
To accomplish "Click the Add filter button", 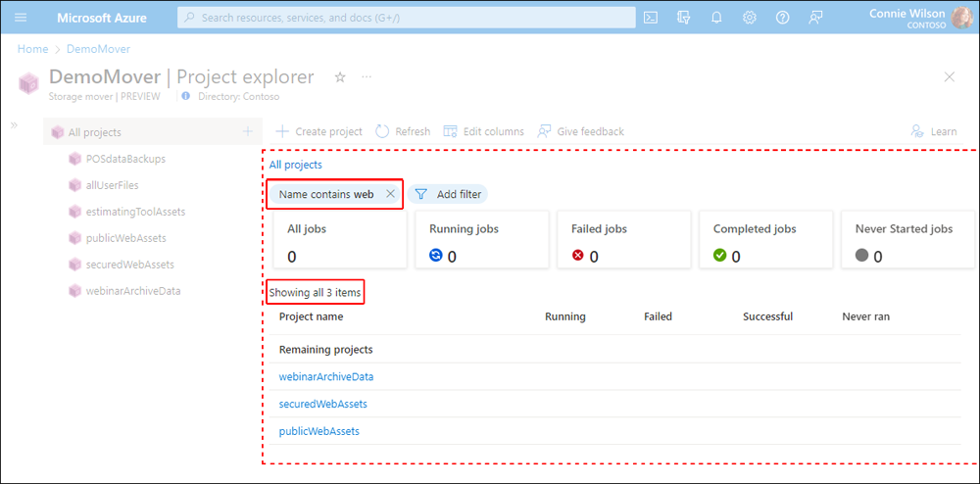I will (x=448, y=194).
